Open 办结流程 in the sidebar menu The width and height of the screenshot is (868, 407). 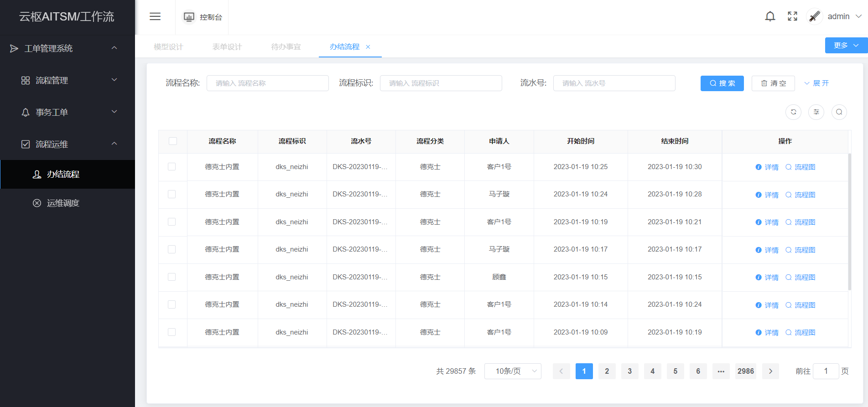point(68,174)
